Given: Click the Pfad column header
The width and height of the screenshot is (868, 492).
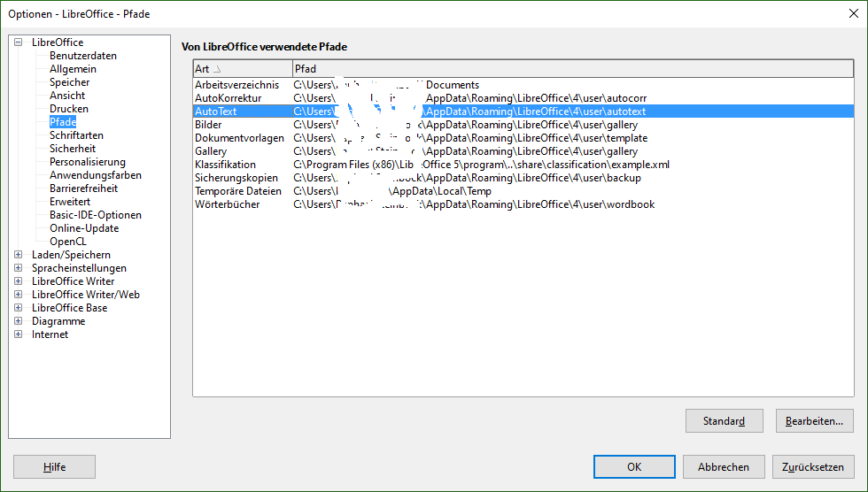Looking at the screenshot, I should [573, 68].
